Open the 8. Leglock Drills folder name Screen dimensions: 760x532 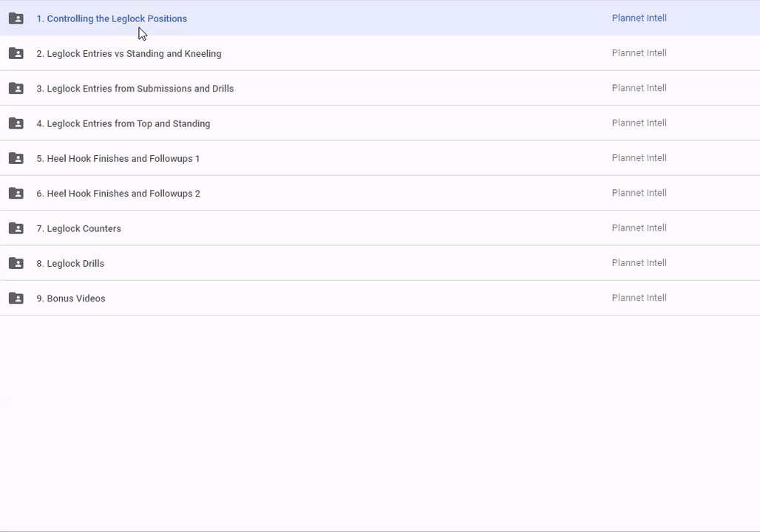(x=70, y=263)
